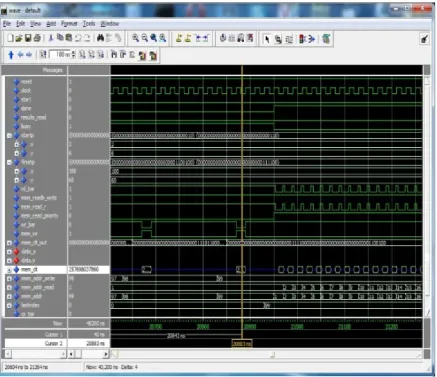
Task: Click the Redo arrow icon
Action: (x=87, y=39)
